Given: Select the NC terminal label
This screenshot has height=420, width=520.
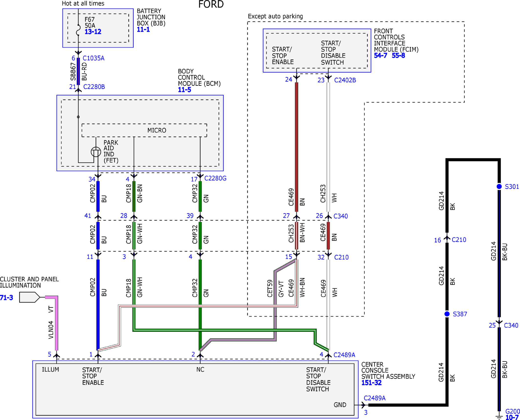Looking at the screenshot, I should (200, 370).
